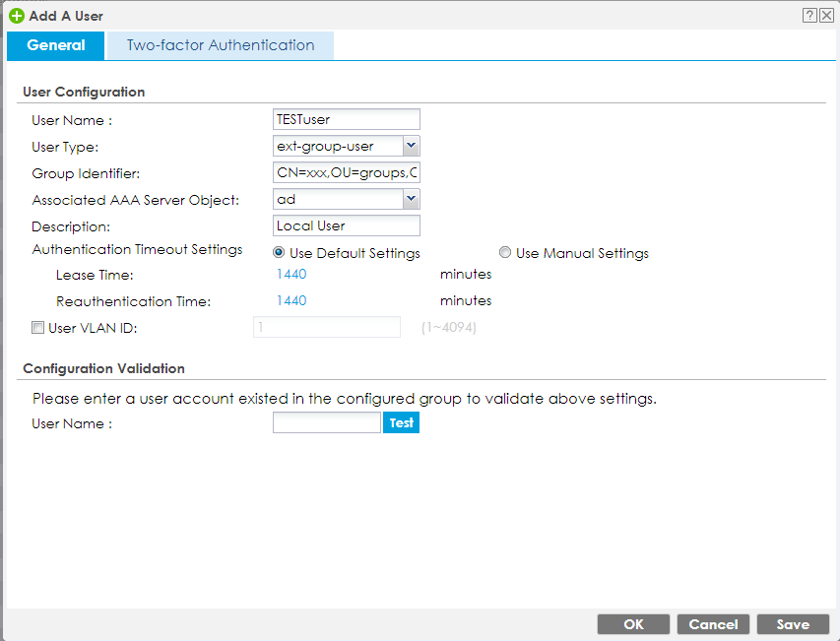This screenshot has width=840, height=641.
Task: Click the Lease Time value 1440
Action: 291,275
